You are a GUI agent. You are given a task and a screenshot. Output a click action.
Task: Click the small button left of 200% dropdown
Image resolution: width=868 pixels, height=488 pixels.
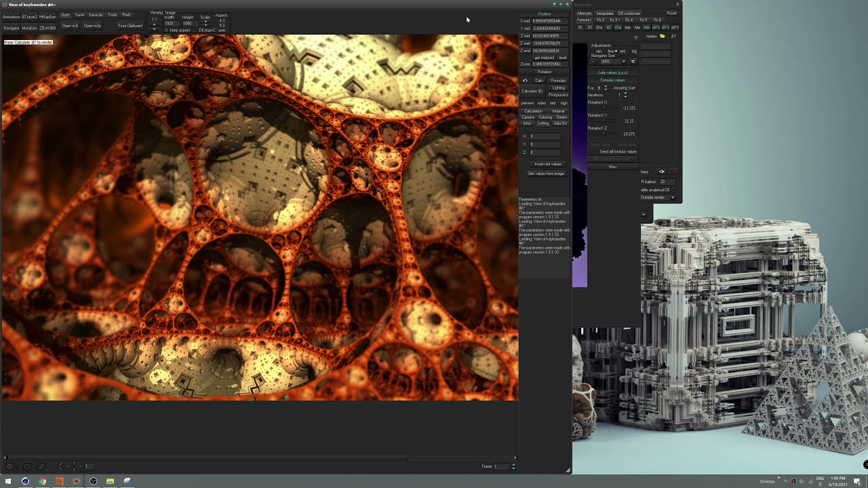[593, 61]
